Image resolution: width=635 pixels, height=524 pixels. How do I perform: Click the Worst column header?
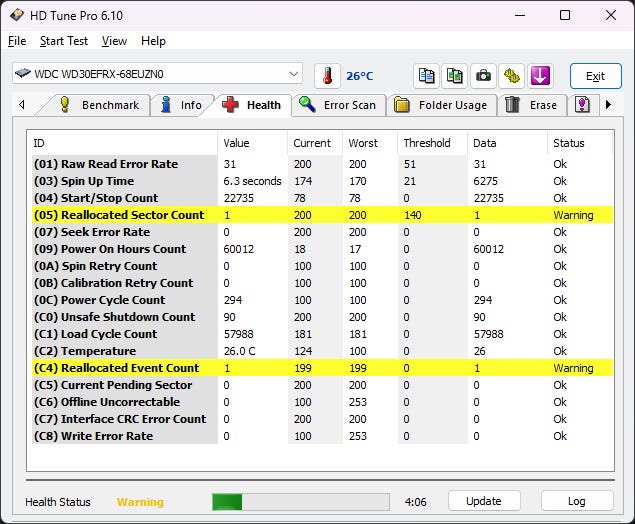tap(370, 143)
